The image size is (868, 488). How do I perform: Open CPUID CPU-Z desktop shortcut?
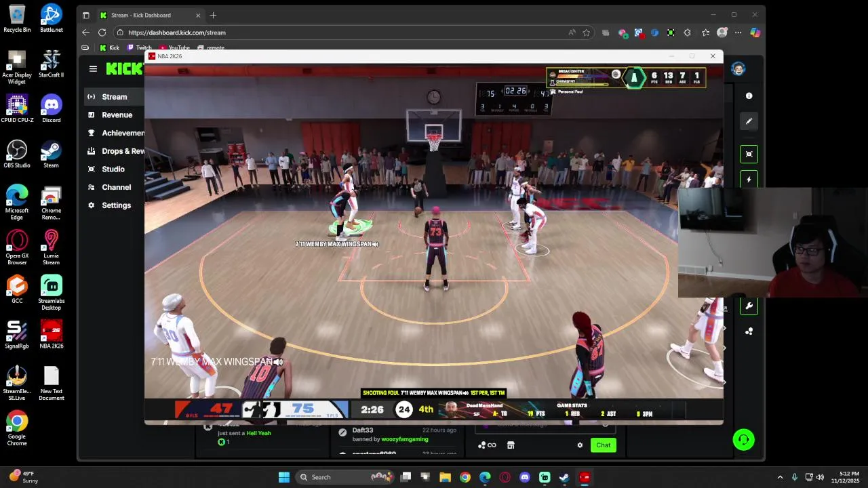(x=17, y=109)
